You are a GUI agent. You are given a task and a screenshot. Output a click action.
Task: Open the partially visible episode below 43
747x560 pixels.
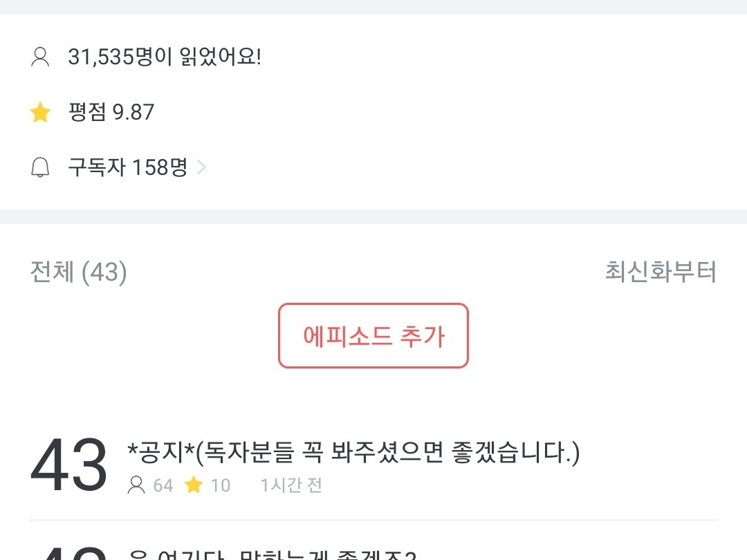click(273, 554)
